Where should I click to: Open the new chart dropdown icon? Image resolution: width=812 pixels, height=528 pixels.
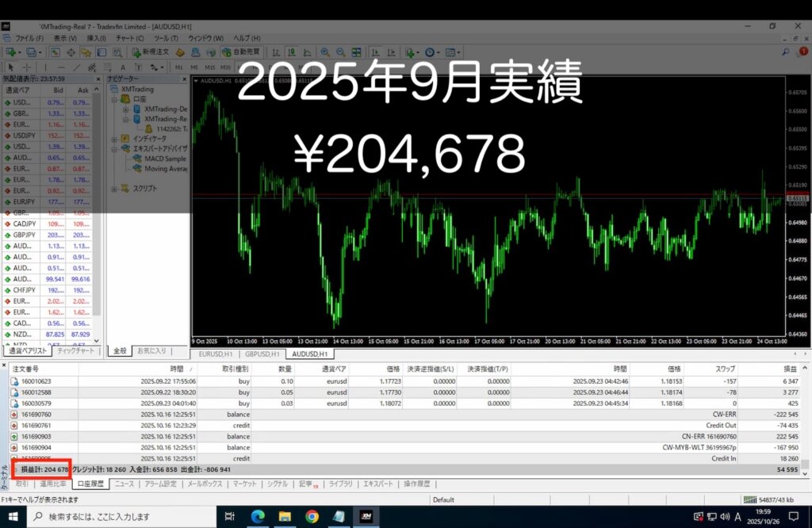[11, 52]
